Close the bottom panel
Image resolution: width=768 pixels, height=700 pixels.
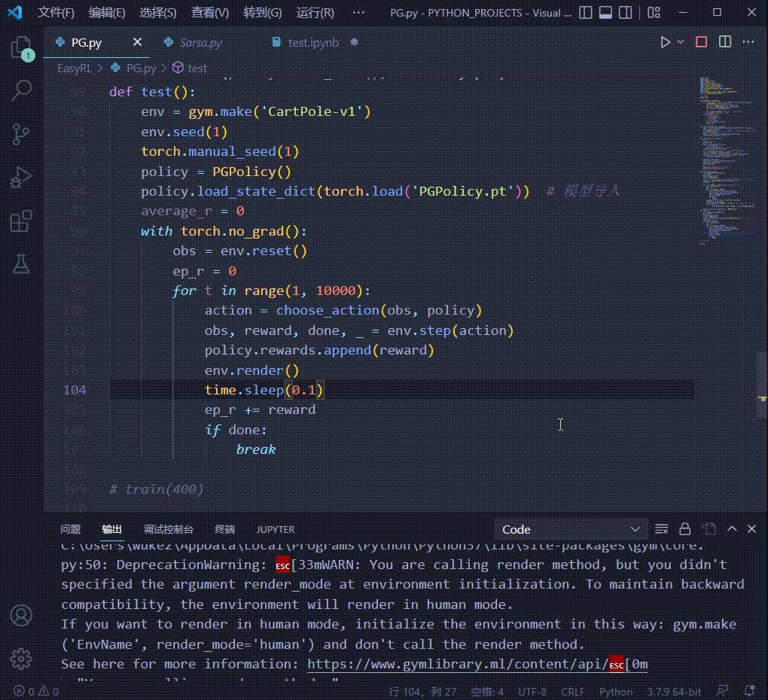(x=751, y=528)
